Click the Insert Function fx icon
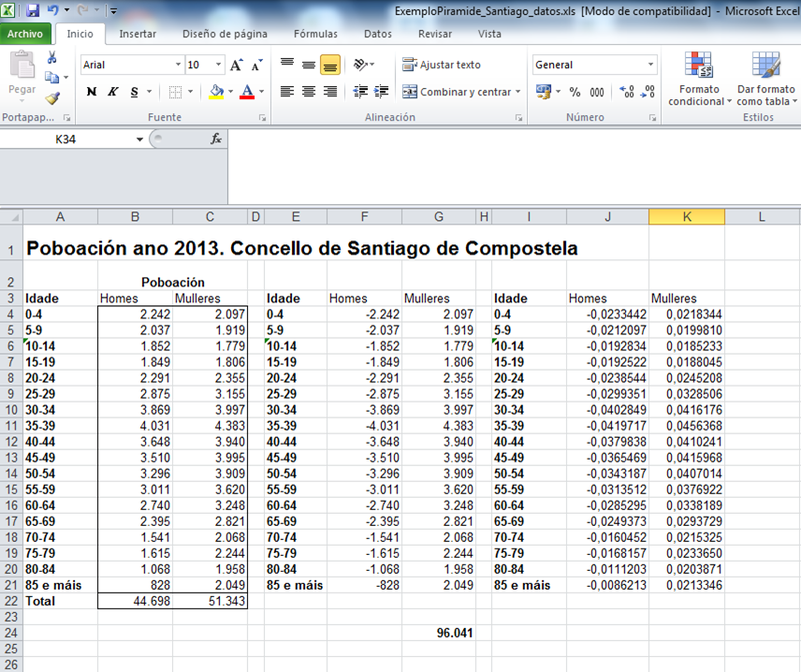 [215, 139]
